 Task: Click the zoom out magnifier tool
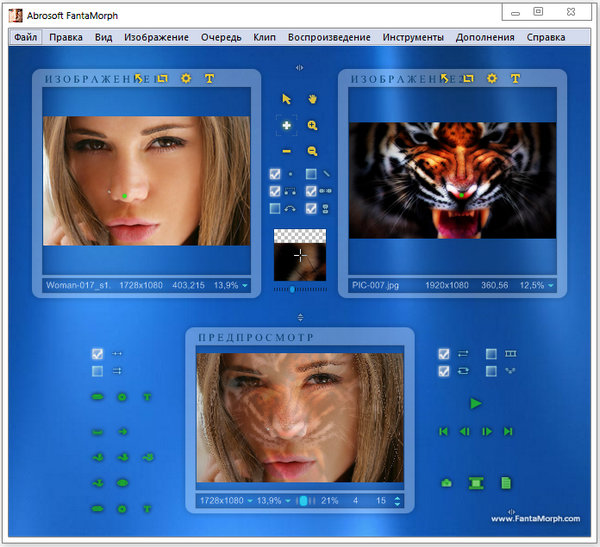(x=312, y=151)
